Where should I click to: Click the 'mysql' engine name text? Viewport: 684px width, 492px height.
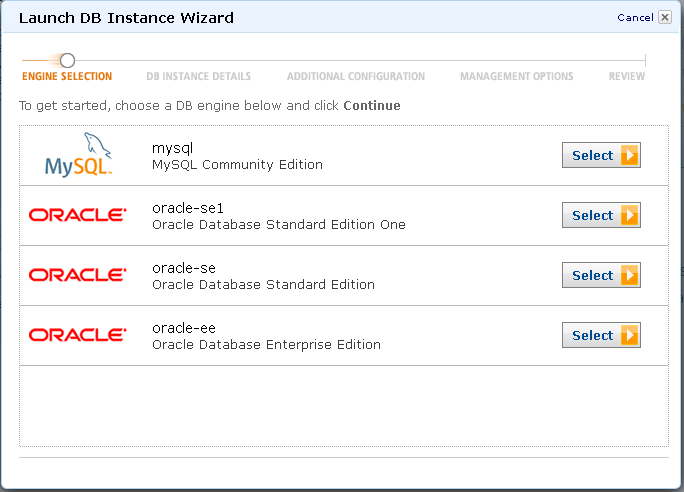coord(172,149)
